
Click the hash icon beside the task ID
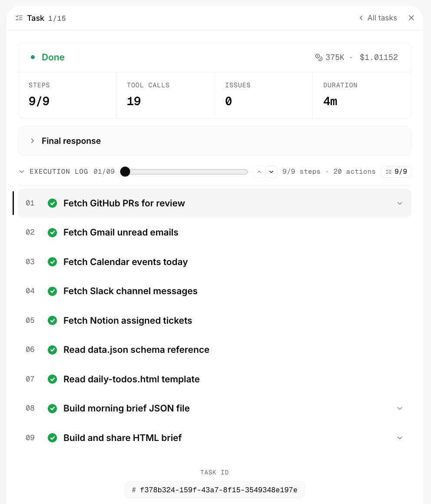point(134,490)
